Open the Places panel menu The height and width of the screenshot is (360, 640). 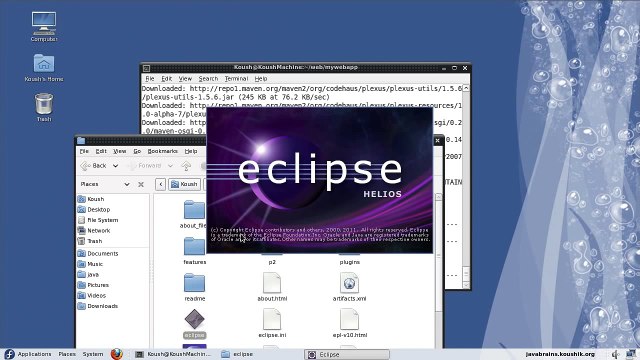click(67, 354)
